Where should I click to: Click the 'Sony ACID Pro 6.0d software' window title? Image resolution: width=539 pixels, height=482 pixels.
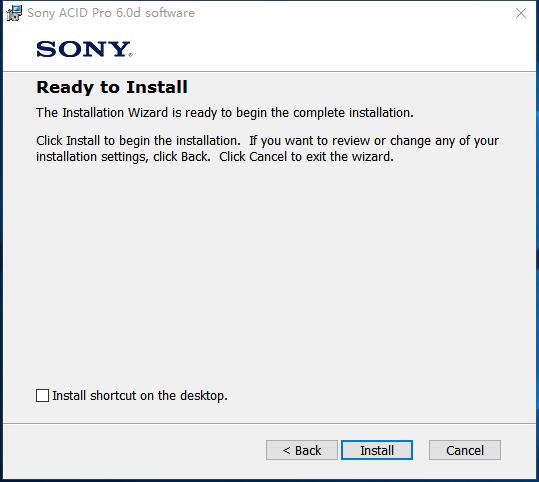pos(111,13)
